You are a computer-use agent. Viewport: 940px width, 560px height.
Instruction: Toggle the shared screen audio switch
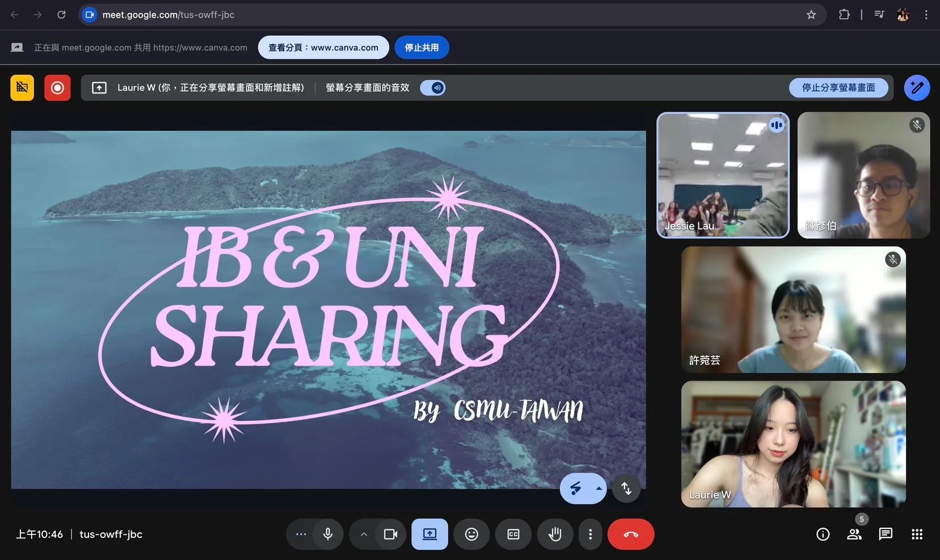pyautogui.click(x=433, y=88)
